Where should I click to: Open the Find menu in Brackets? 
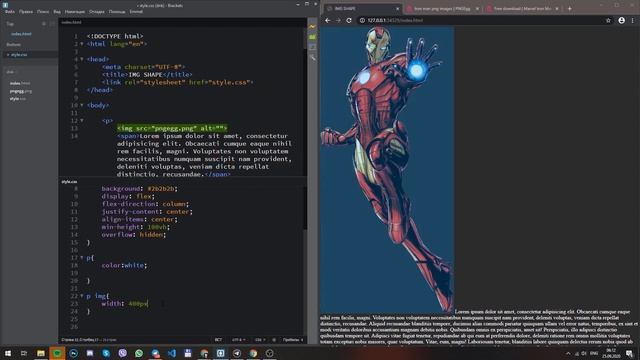tap(43, 12)
